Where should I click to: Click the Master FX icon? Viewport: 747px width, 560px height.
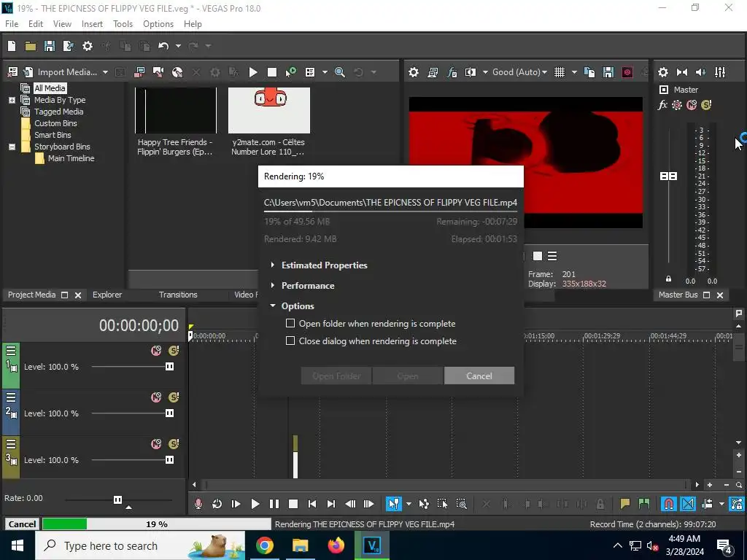(662, 105)
